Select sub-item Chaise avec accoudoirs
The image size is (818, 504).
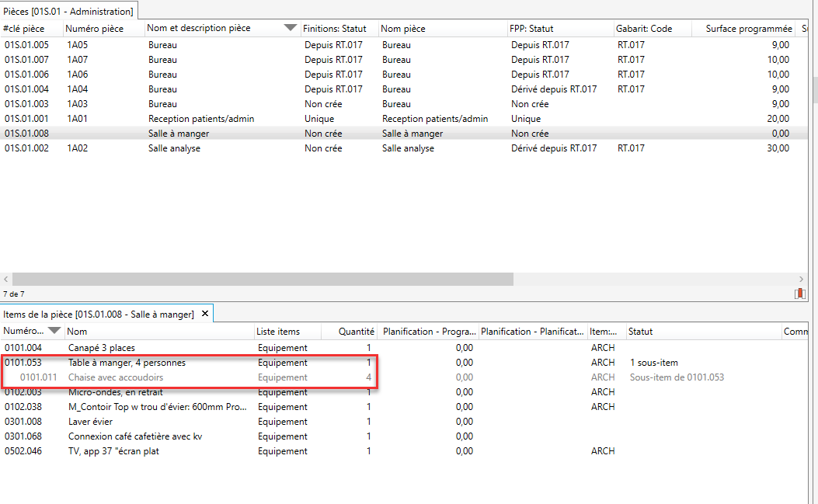point(116,377)
